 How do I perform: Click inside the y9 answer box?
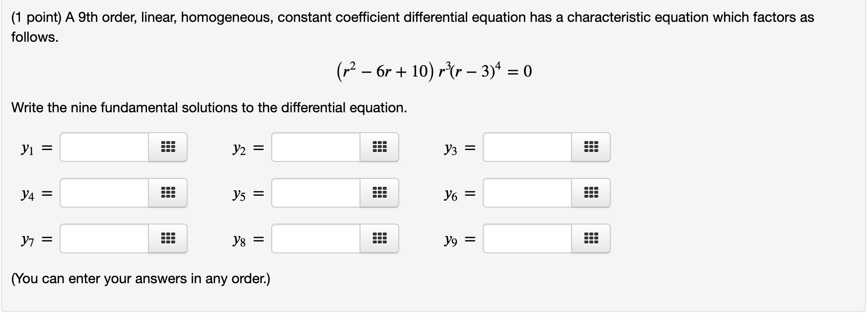pos(526,240)
